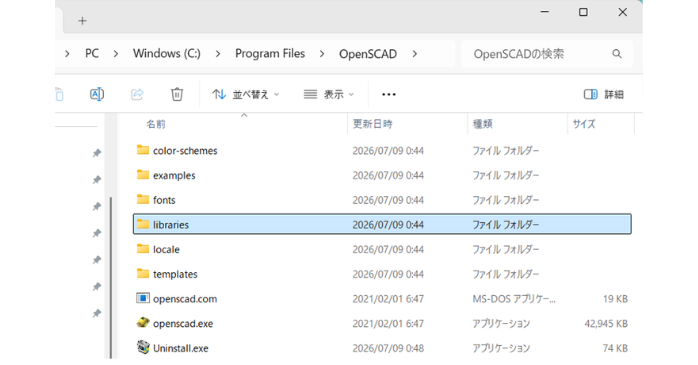The height and width of the screenshot is (365, 698).
Task: Select the locale folder name
Action: (166, 249)
